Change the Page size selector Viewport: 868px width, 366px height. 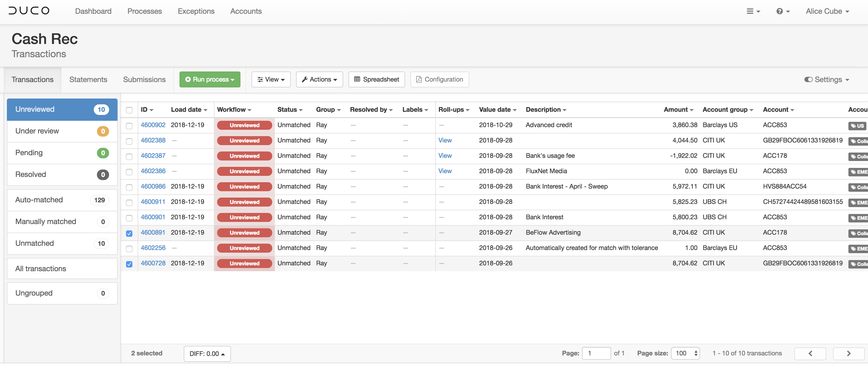[x=685, y=353]
